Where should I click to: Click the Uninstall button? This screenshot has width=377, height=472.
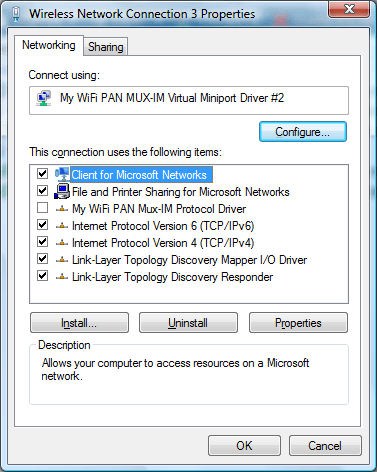(188, 323)
